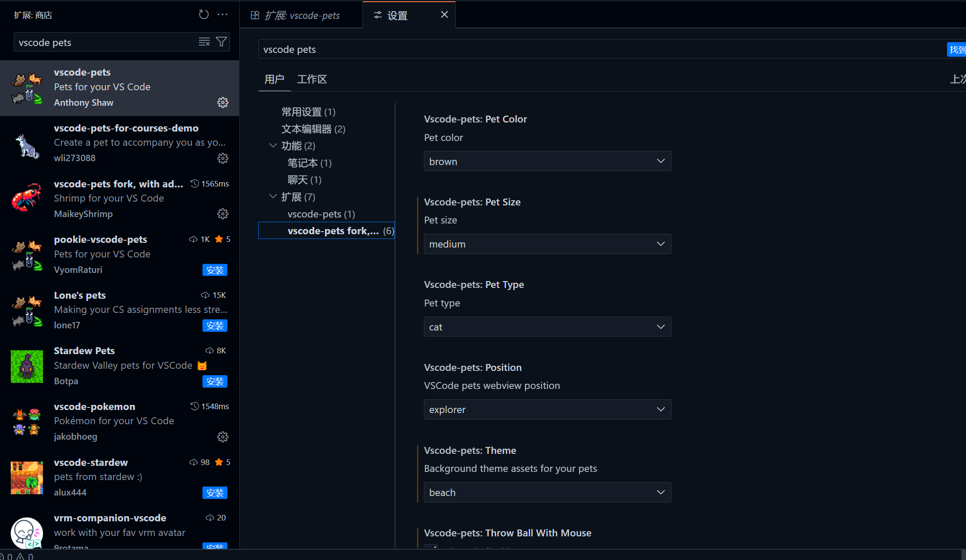Click the settings search field
Screen dimensions: 966x560
[x=602, y=49]
